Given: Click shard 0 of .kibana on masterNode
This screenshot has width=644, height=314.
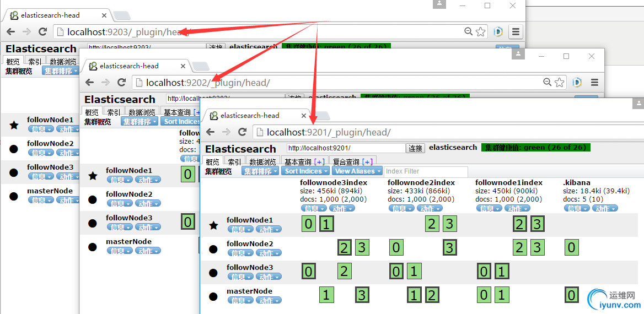Looking at the screenshot, I should pyautogui.click(x=572, y=295).
